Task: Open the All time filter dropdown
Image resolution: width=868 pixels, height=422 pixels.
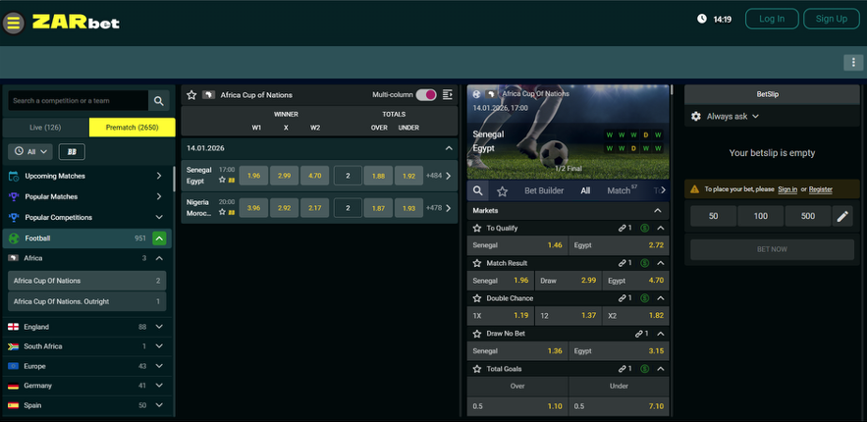Action: click(x=30, y=151)
